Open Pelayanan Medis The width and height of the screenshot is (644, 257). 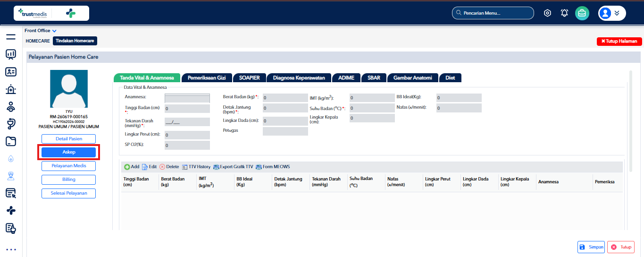(x=69, y=166)
